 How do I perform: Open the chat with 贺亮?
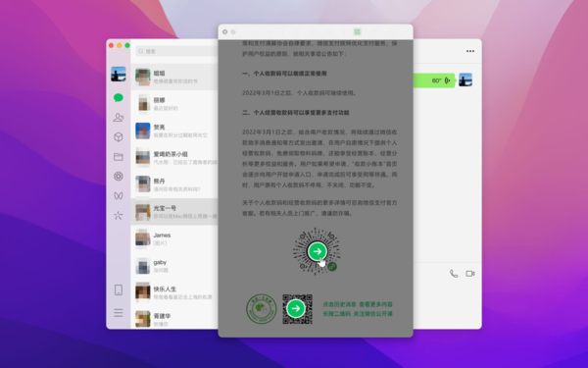coord(174,131)
